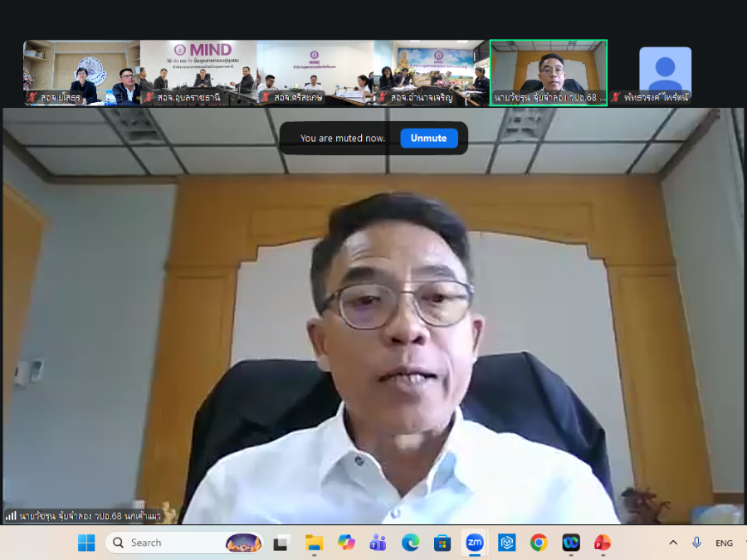The image size is (747, 560).
Task: Open Microsoft Store from the taskbar
Action: 442,543
